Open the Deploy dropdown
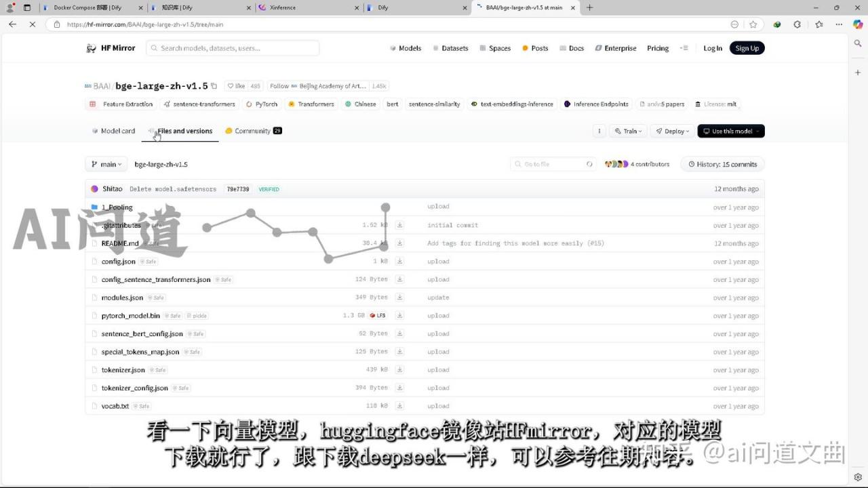This screenshot has width=868, height=488. coord(671,131)
